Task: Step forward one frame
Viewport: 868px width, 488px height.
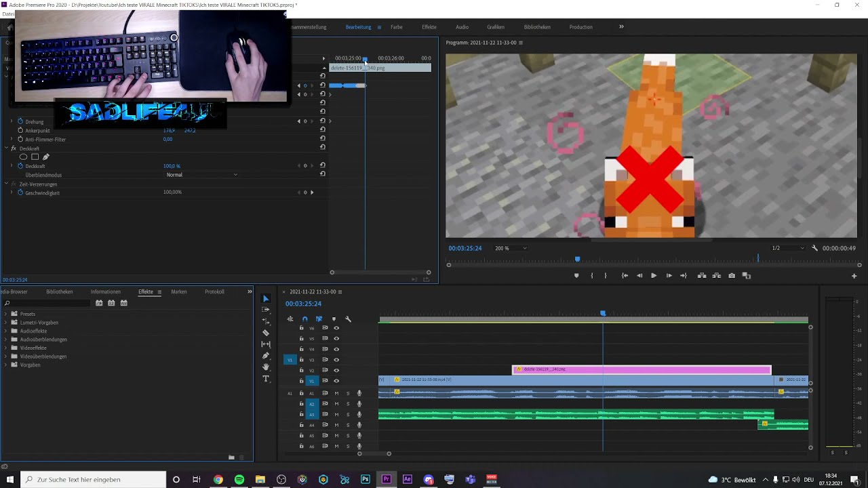Action: coord(669,276)
